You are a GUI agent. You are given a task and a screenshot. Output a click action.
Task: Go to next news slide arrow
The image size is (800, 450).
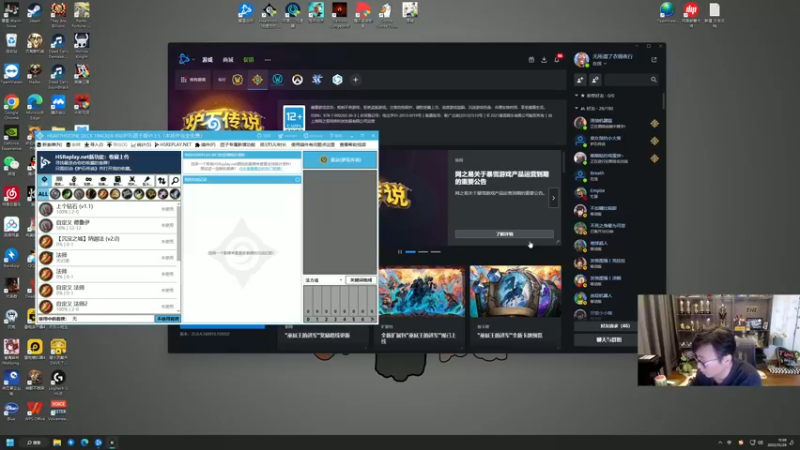pos(553,198)
